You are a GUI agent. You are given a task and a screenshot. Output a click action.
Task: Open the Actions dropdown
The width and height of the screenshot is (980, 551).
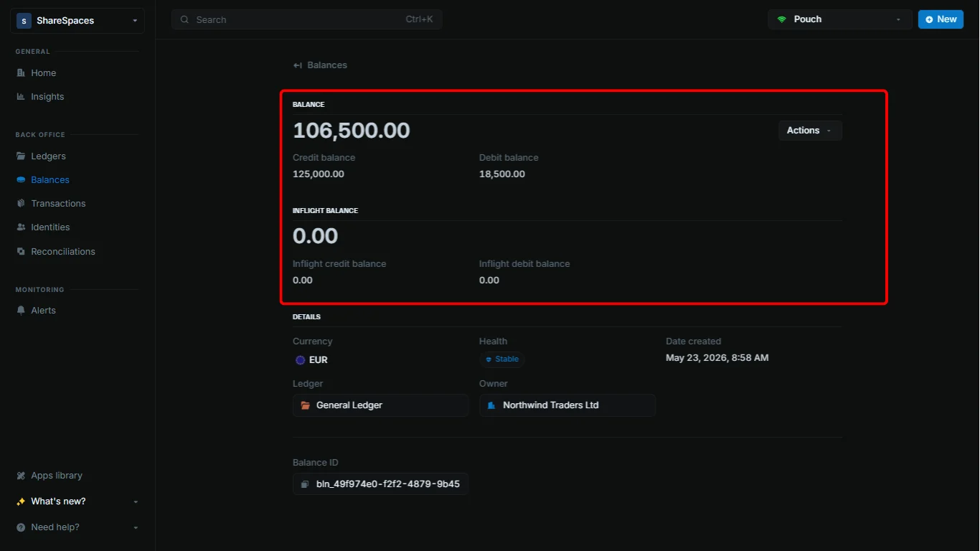(x=810, y=130)
